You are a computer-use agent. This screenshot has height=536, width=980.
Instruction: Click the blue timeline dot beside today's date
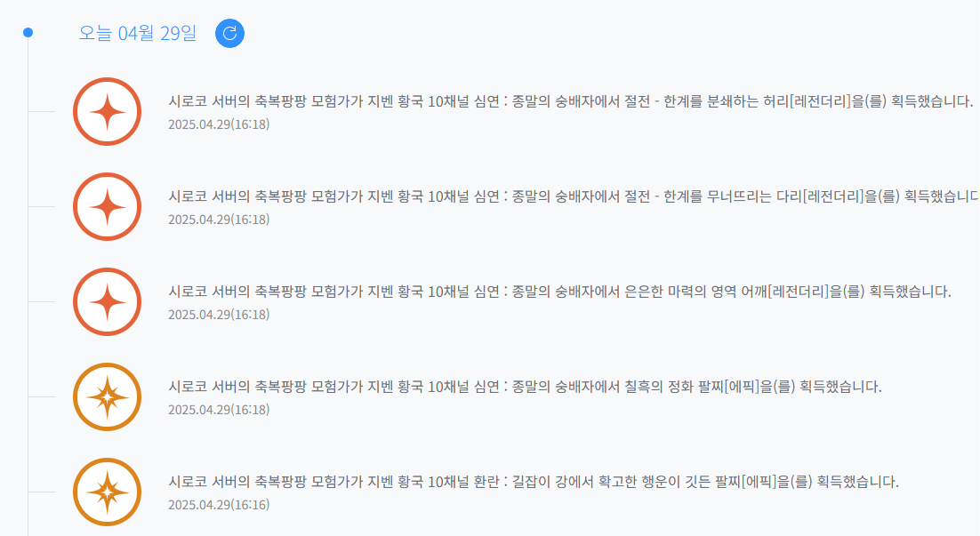(28, 33)
